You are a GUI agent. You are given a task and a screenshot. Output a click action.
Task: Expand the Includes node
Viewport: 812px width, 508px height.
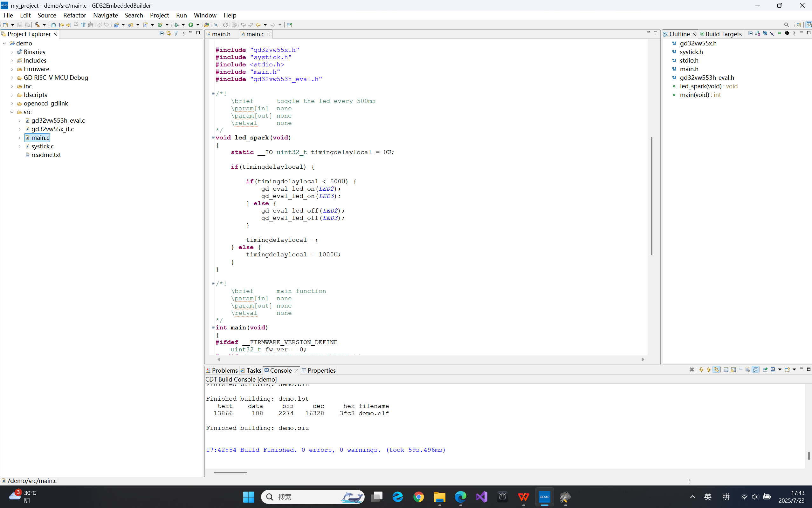(x=12, y=61)
